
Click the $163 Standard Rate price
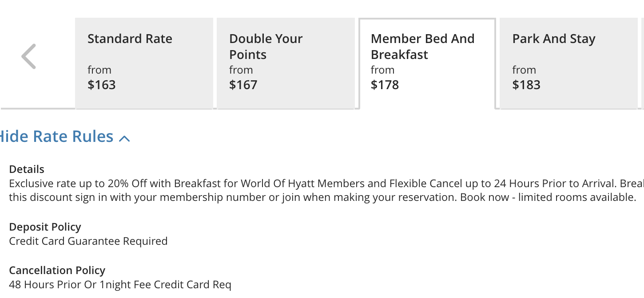pyautogui.click(x=102, y=84)
